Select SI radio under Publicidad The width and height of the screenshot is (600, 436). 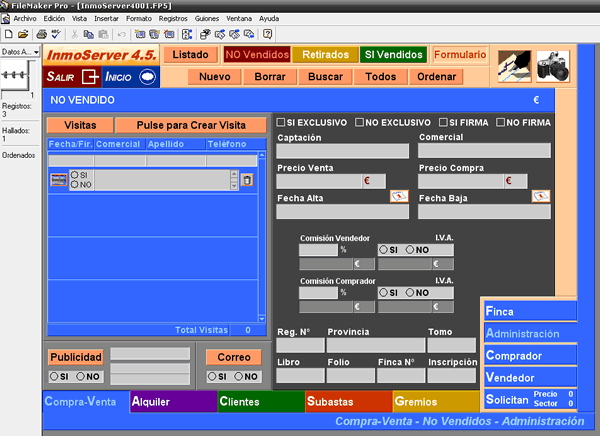tap(54, 376)
